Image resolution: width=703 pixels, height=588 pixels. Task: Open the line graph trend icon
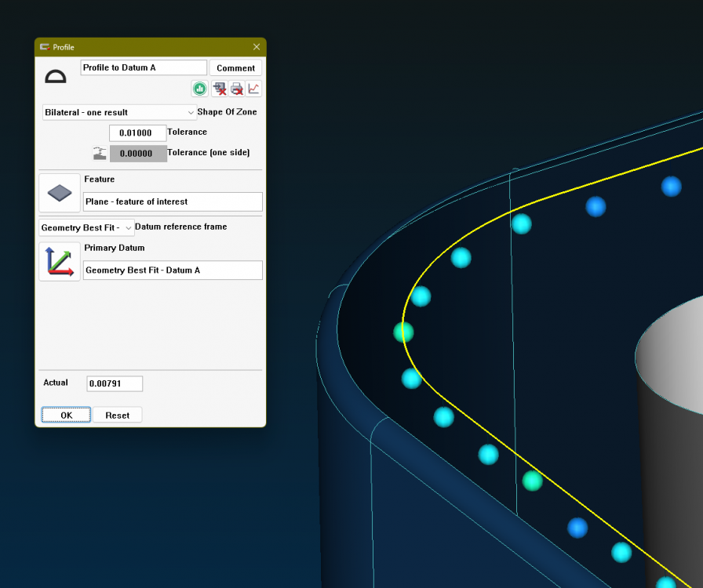pyautogui.click(x=253, y=89)
